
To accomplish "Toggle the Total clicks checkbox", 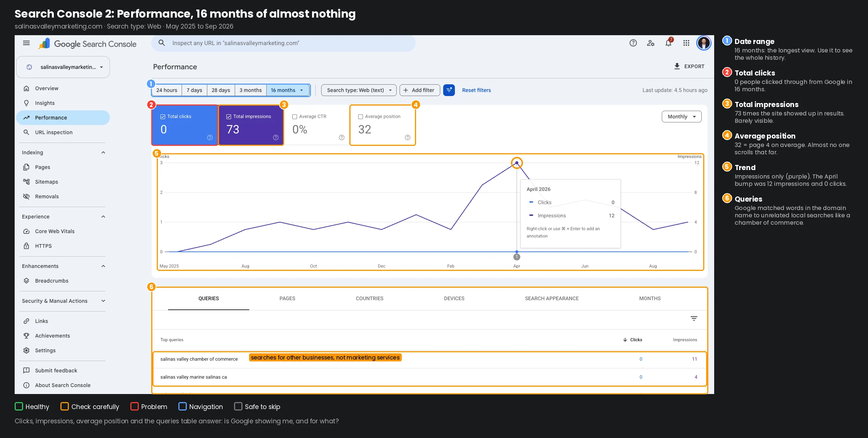I will [x=163, y=117].
